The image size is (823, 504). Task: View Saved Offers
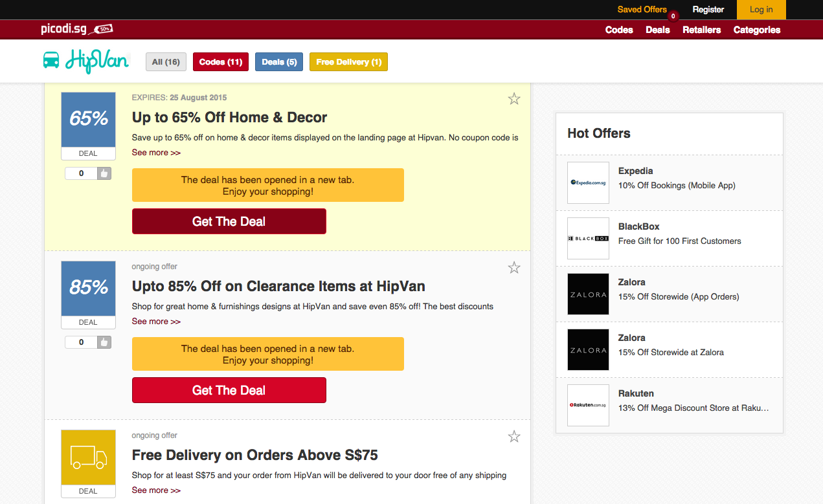tap(642, 10)
